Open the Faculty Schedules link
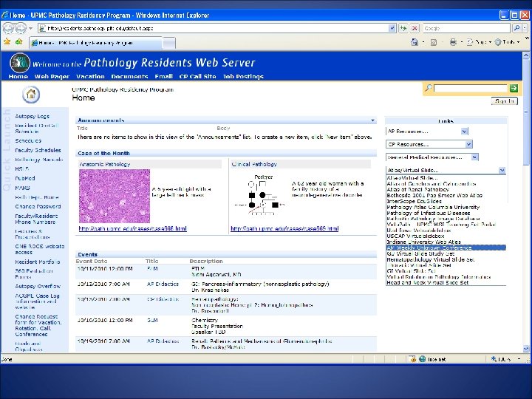The image size is (532, 399). tap(38, 150)
